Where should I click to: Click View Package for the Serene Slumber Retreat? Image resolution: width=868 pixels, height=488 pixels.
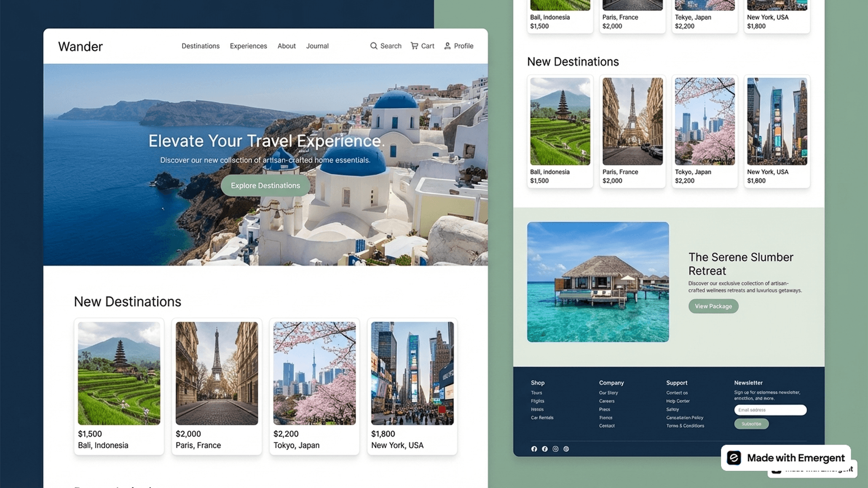pos(713,306)
